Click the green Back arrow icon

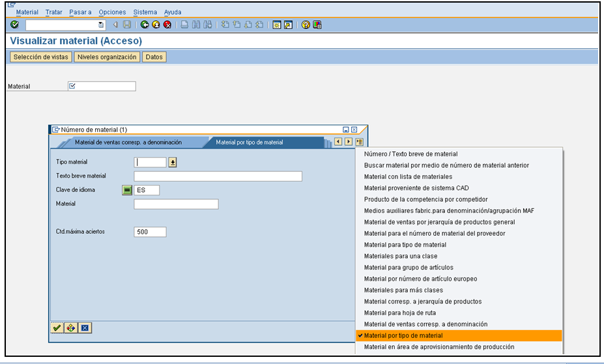tap(145, 25)
